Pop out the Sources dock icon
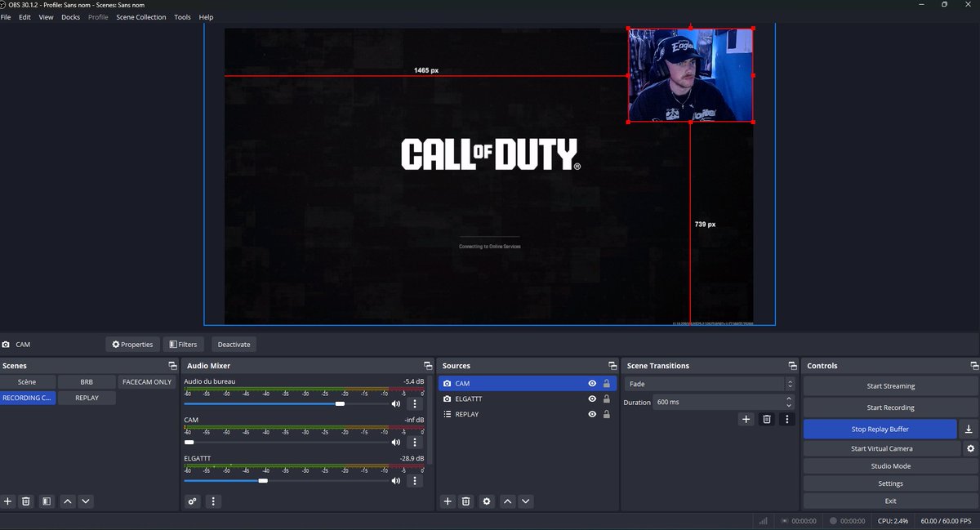980x530 pixels. (612, 366)
